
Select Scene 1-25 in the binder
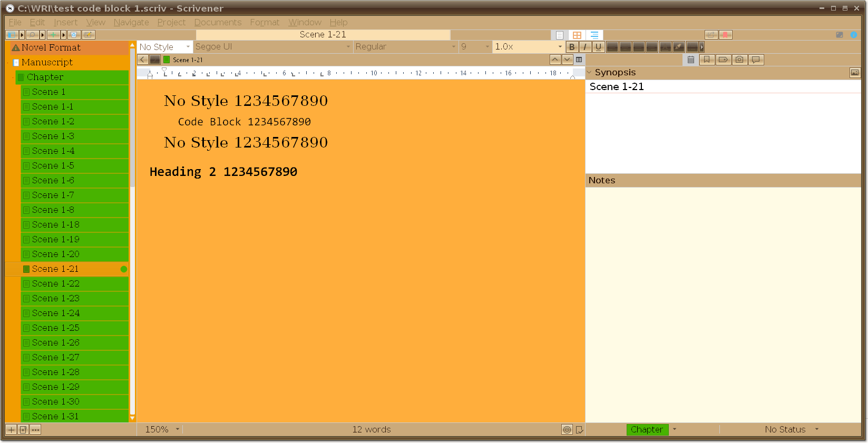pos(55,328)
